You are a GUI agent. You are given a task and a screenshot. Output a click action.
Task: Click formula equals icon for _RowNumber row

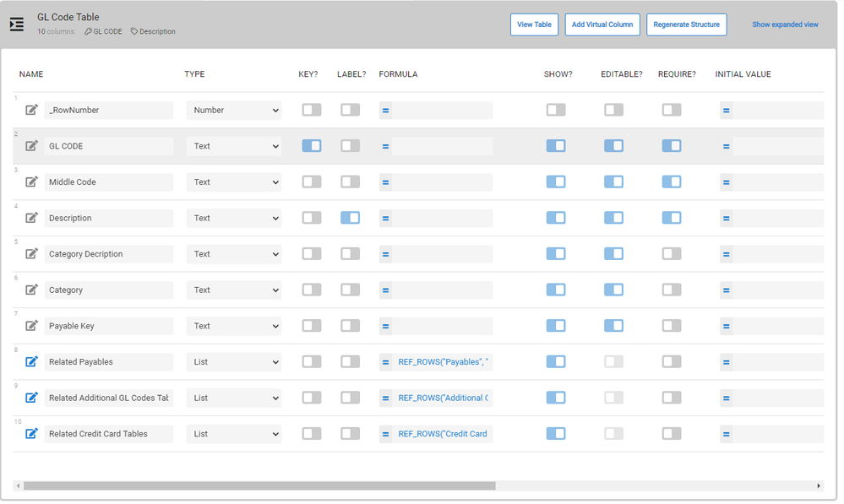click(x=385, y=111)
